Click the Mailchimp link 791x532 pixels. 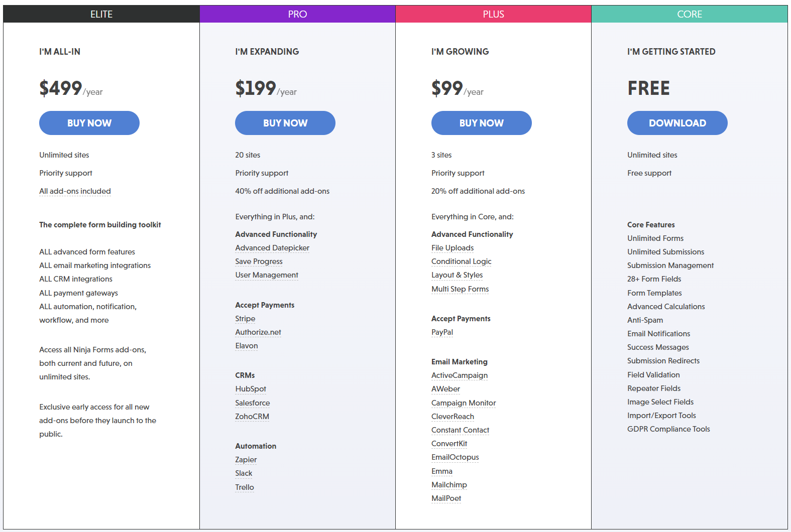[x=448, y=484]
